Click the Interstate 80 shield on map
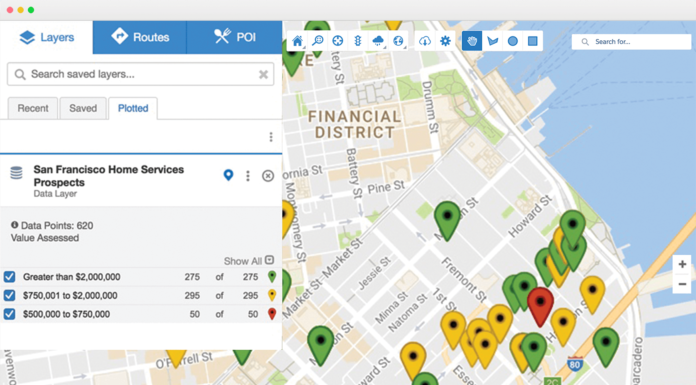696x385 pixels. pyautogui.click(x=575, y=365)
